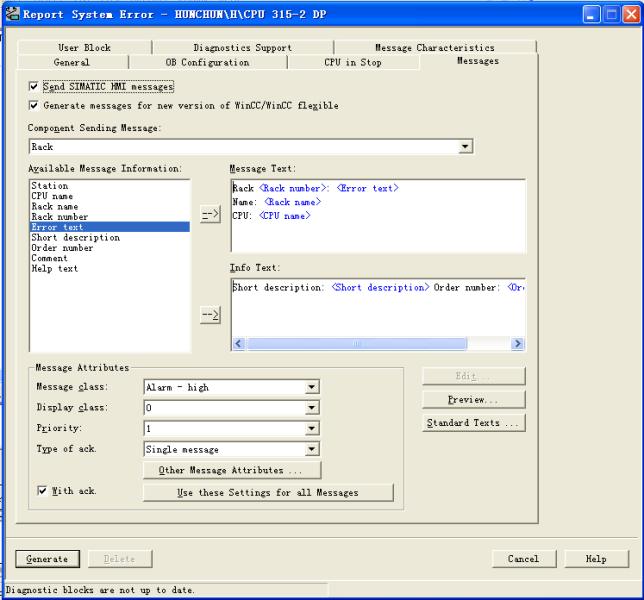Expand the Priority dropdown
Viewport: 644px width, 600px height.
coord(312,429)
